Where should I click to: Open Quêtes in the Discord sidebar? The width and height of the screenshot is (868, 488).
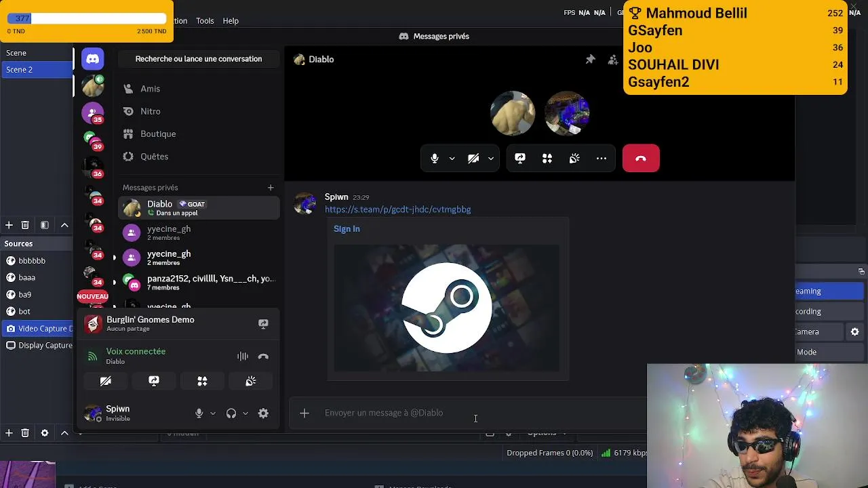(199, 157)
